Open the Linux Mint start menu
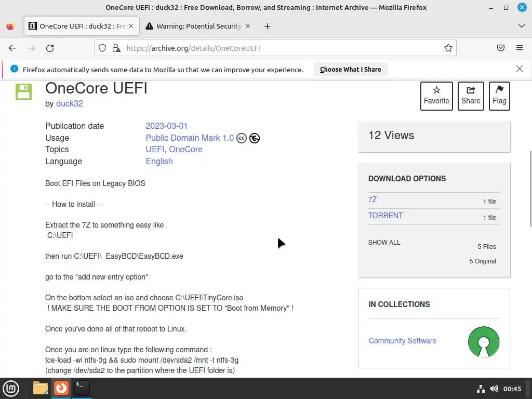The image size is (532, 399). pos(11,388)
